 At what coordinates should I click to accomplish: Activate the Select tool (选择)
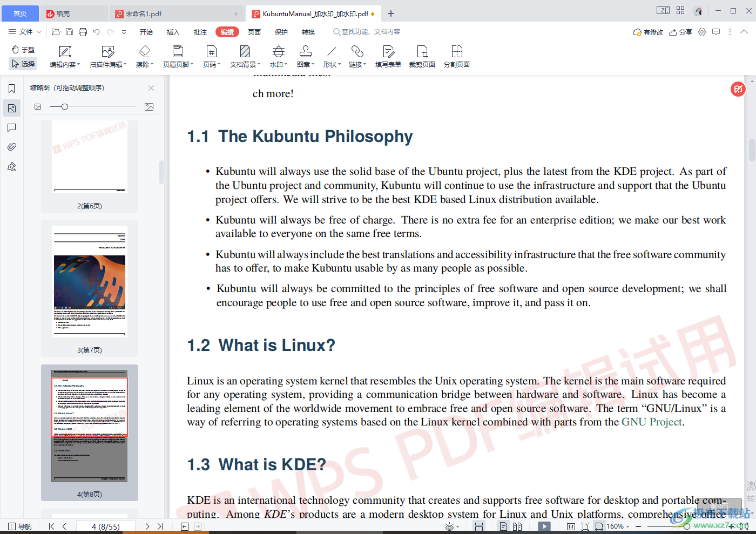point(23,64)
